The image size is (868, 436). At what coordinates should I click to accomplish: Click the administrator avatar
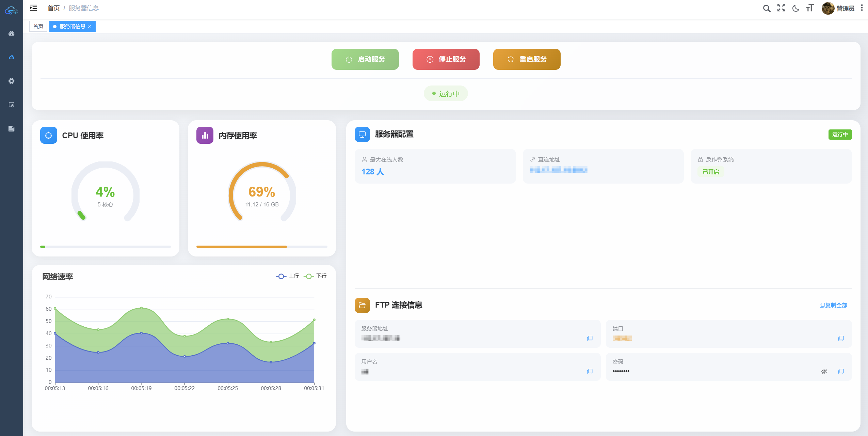[x=828, y=8]
